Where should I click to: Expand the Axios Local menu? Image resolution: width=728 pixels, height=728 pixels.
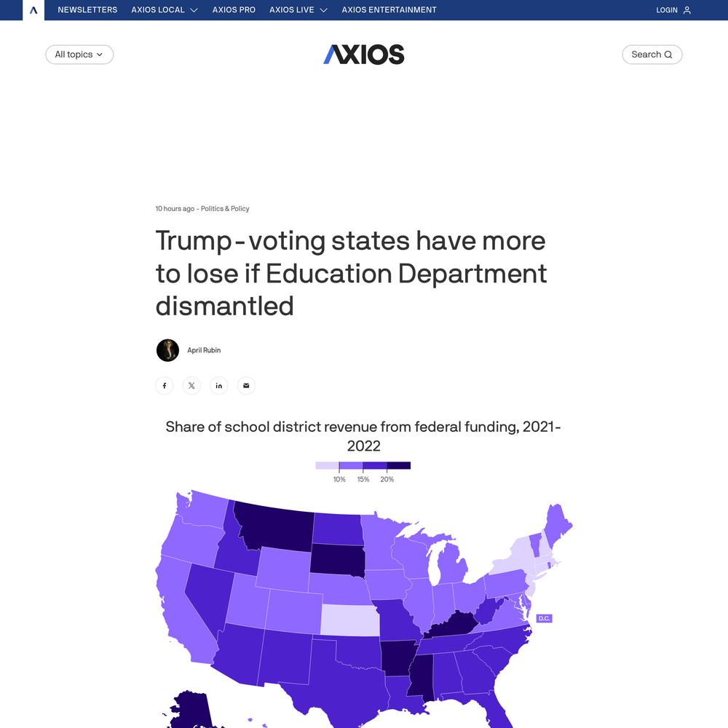click(x=165, y=9)
